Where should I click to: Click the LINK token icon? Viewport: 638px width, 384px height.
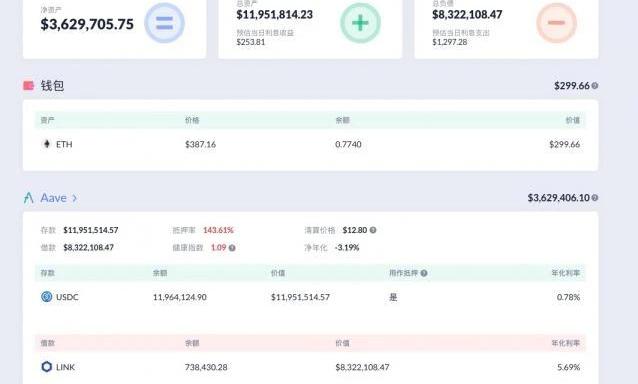click(x=46, y=367)
